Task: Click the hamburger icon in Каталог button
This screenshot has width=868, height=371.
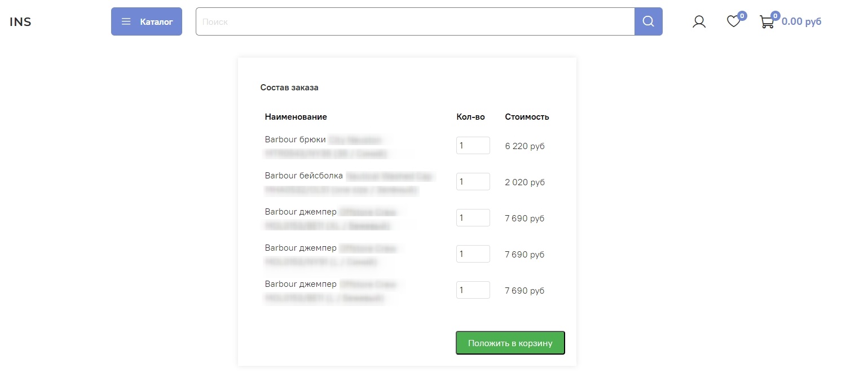Action: [126, 22]
